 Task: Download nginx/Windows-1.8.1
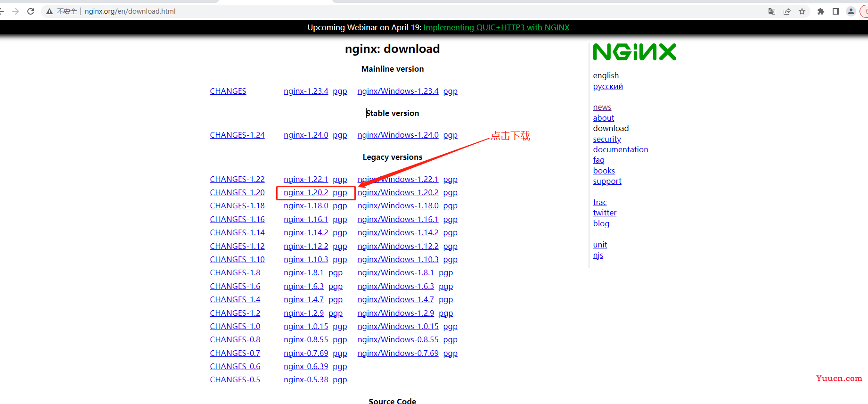(396, 272)
